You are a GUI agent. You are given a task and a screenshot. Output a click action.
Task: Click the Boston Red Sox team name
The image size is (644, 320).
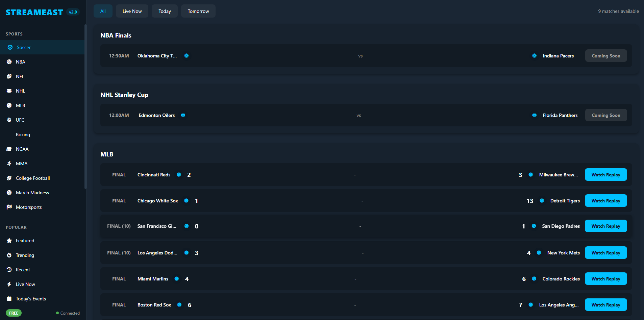[154, 305]
